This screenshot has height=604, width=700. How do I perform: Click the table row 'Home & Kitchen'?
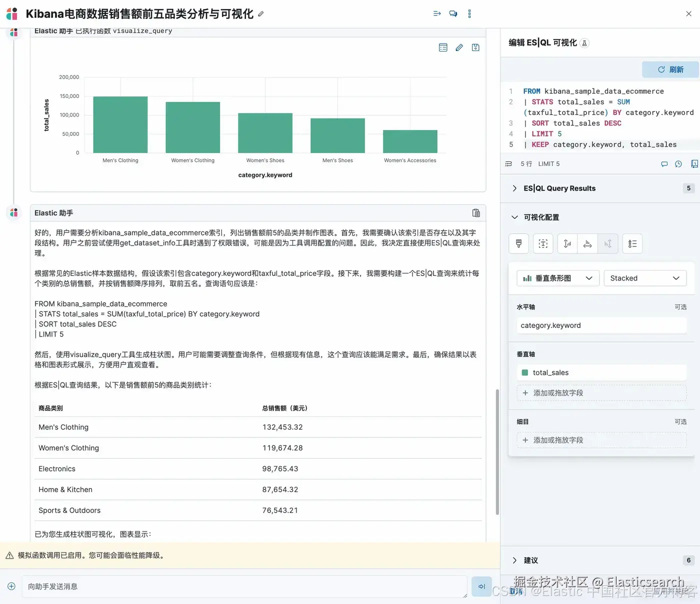[258, 489]
